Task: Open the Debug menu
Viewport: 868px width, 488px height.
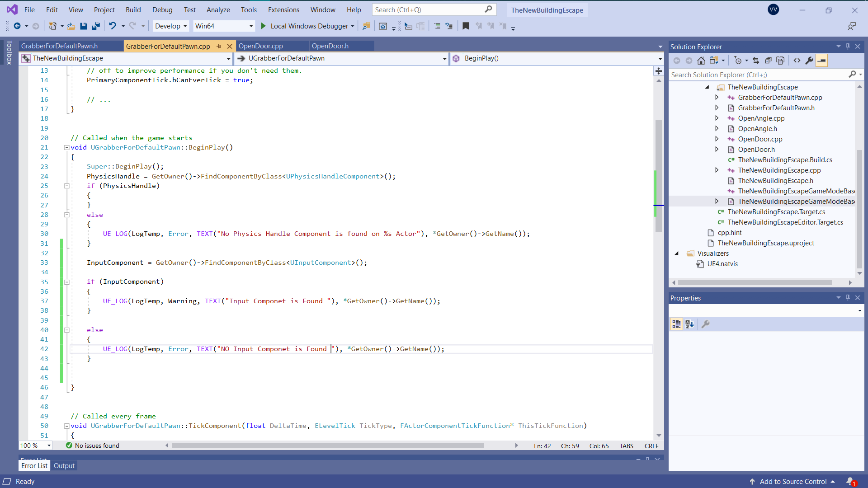Action: pos(162,10)
